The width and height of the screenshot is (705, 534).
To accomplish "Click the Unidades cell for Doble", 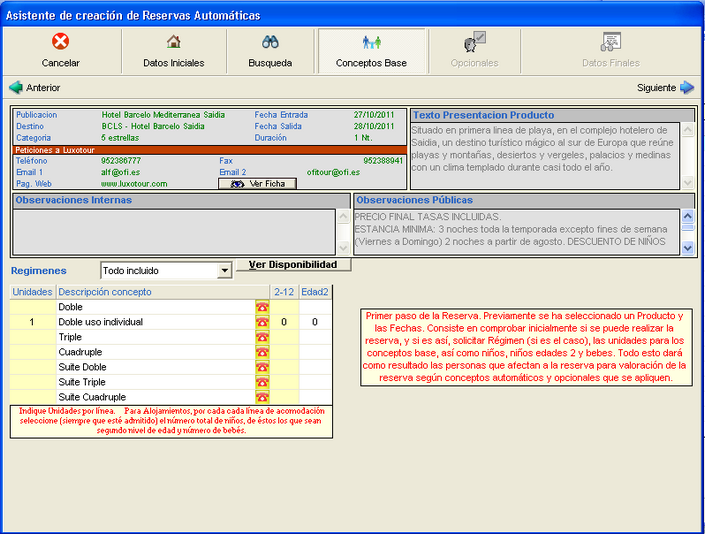I will point(32,307).
